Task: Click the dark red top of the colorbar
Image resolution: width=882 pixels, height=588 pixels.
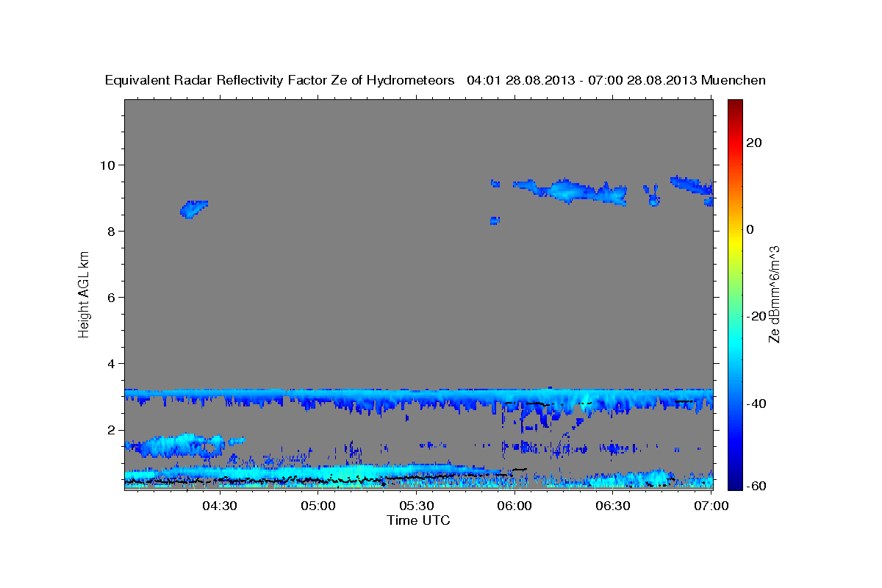Action: pyautogui.click(x=735, y=104)
